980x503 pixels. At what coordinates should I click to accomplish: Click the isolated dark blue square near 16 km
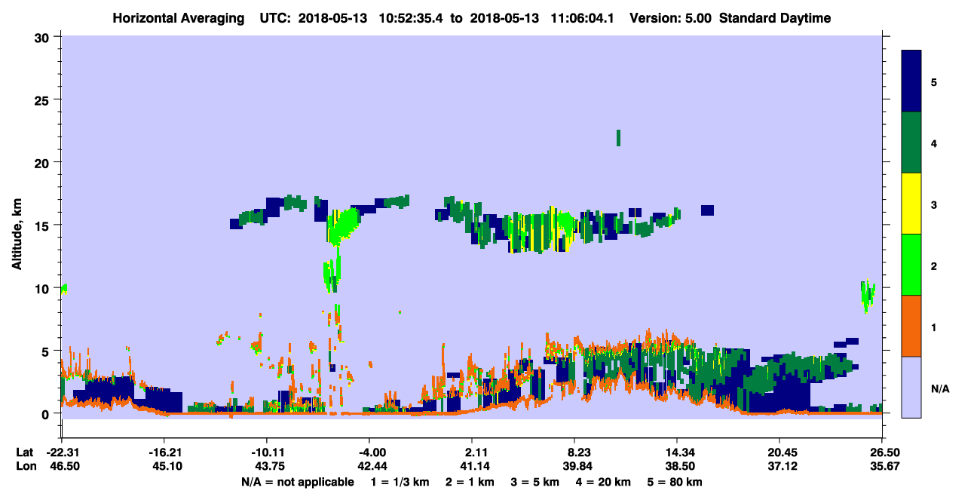[707, 210]
